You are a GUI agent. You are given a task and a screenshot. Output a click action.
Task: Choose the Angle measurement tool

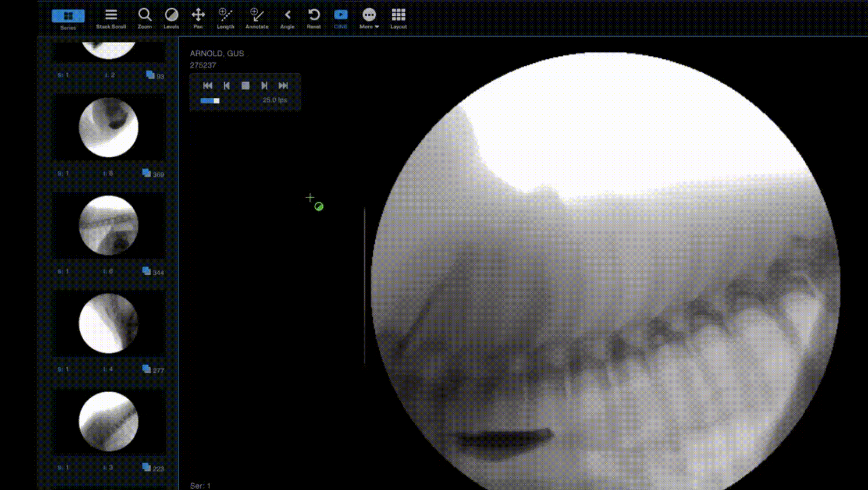click(x=287, y=19)
